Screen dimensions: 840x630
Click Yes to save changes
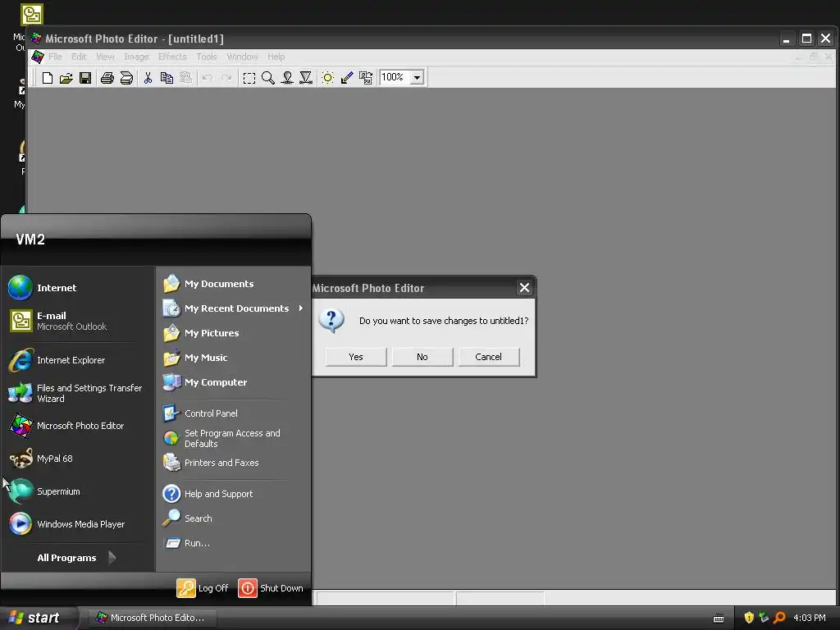coord(356,357)
